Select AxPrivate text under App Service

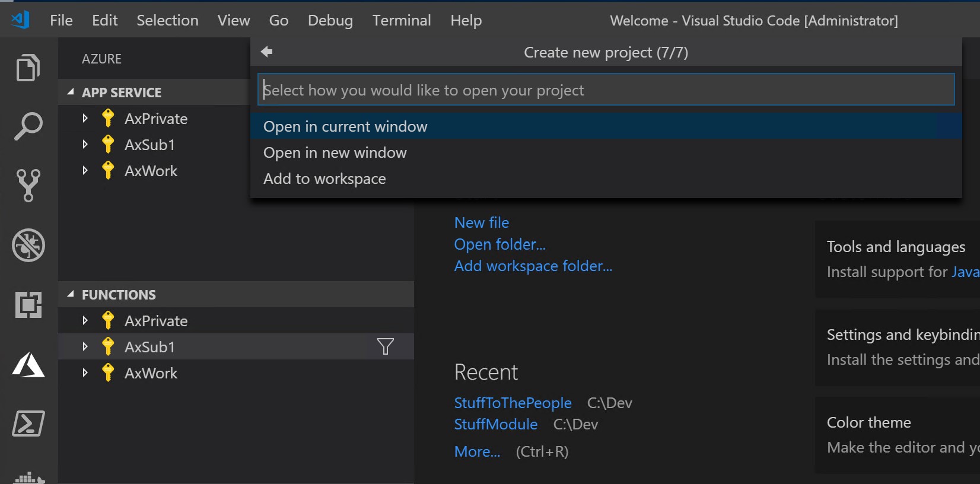(156, 119)
